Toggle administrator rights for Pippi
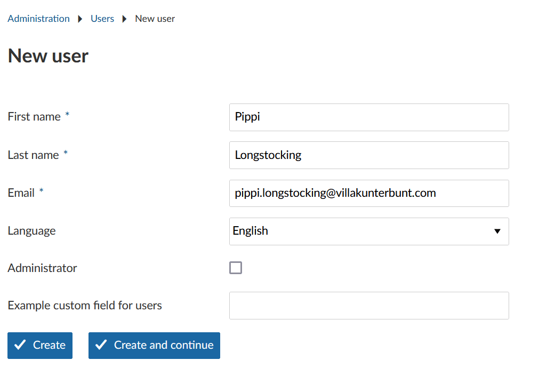The height and width of the screenshot is (392, 555). (x=236, y=268)
